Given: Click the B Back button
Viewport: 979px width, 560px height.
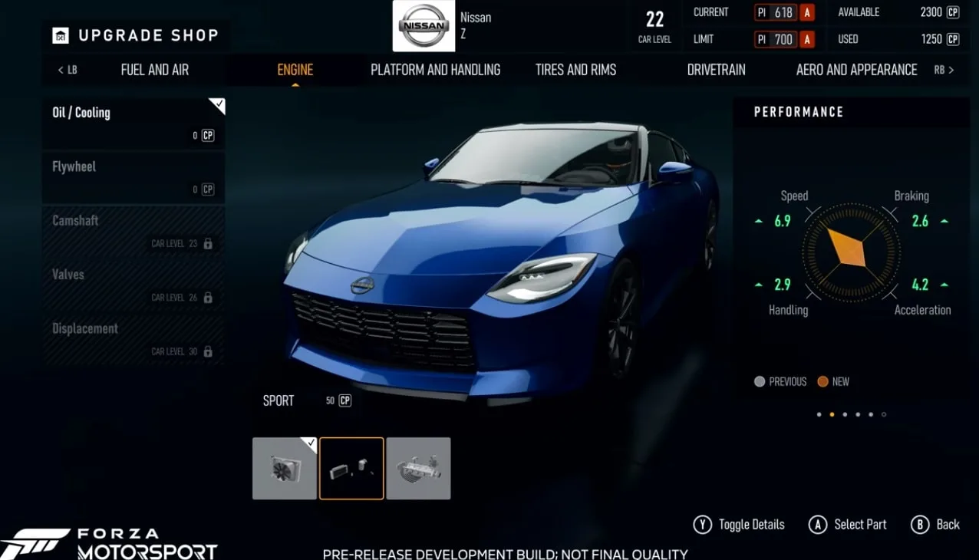Looking at the screenshot, I should tap(935, 525).
